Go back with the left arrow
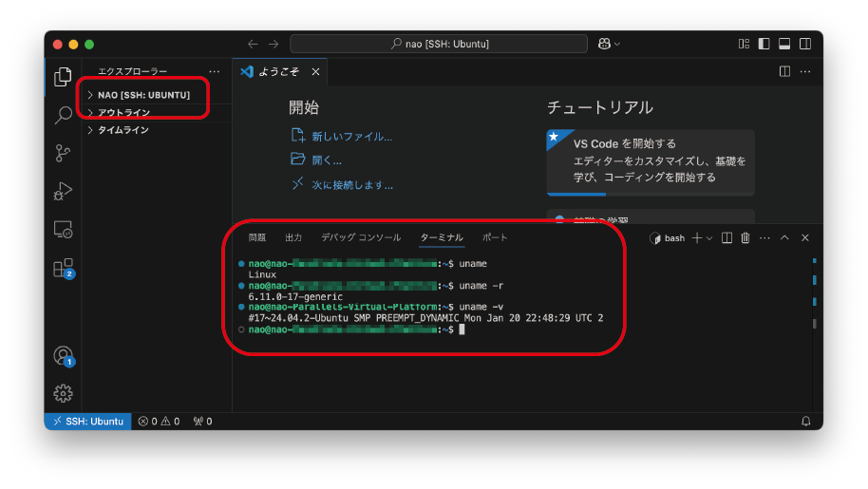This screenshot has height=489, width=868. click(x=253, y=44)
